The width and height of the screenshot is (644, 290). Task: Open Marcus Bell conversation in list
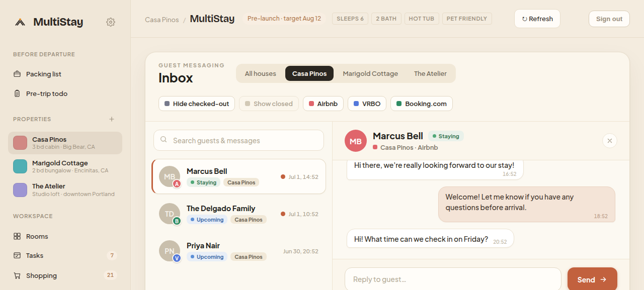click(x=238, y=176)
